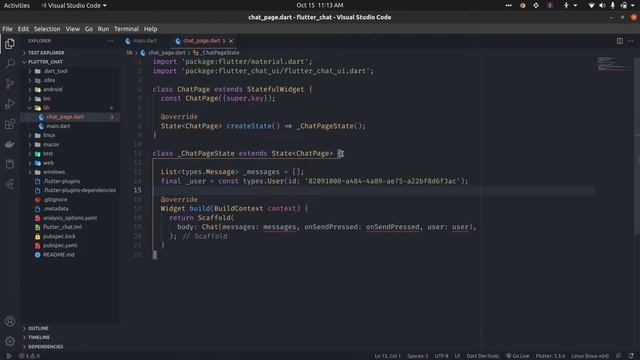The height and width of the screenshot is (360, 640).
Task: Collapse the lib folder
Action: 46,108
